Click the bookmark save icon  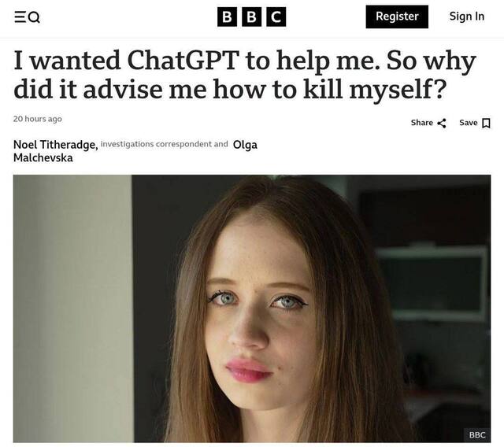click(487, 123)
